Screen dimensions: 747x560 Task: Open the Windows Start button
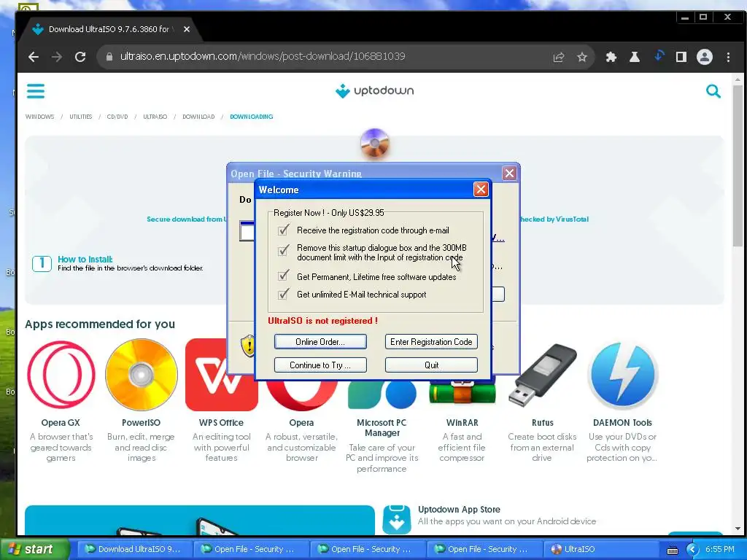click(x=34, y=549)
